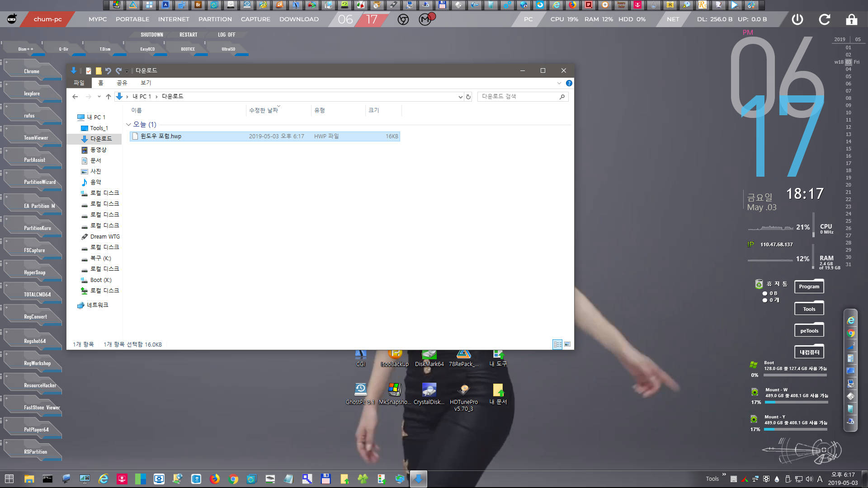
Task: Click the help question mark icon in Explorer
Action: tap(569, 83)
